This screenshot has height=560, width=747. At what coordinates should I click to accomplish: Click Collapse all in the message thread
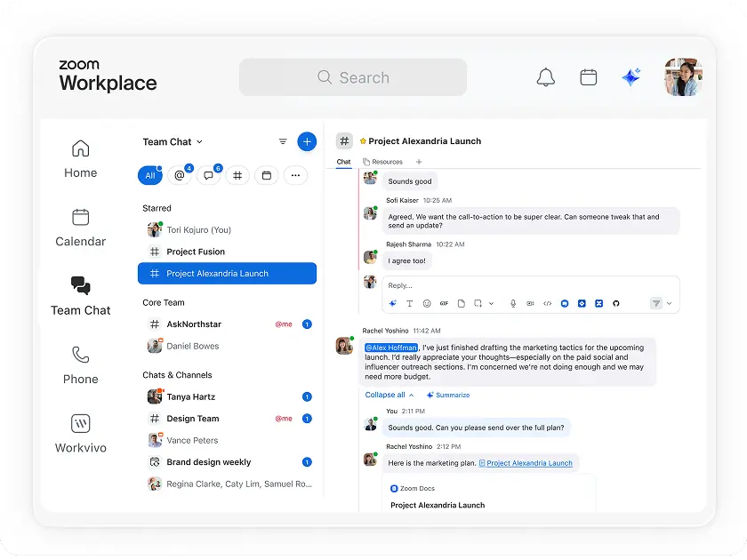click(386, 394)
